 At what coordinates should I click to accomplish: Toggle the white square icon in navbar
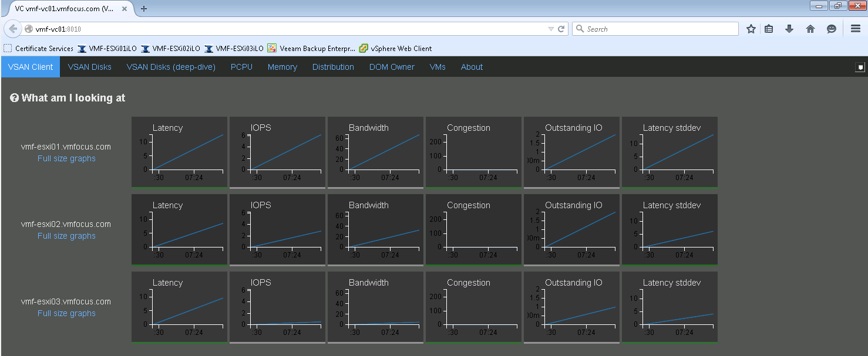tap(860, 67)
